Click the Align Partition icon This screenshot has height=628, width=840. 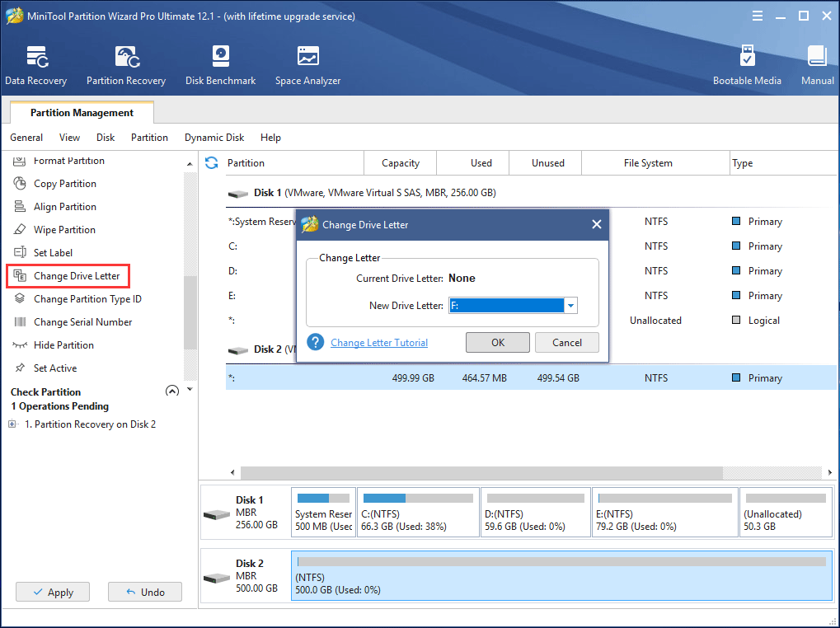(x=20, y=207)
